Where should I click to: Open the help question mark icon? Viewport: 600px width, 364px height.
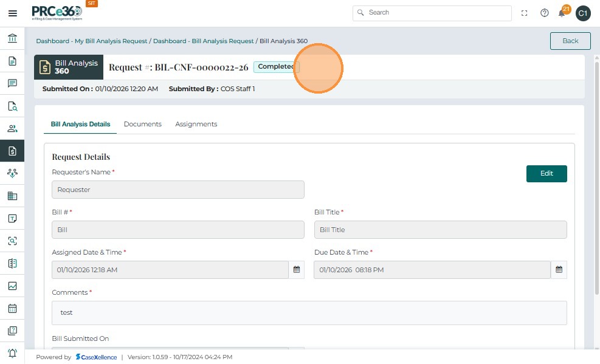[544, 13]
